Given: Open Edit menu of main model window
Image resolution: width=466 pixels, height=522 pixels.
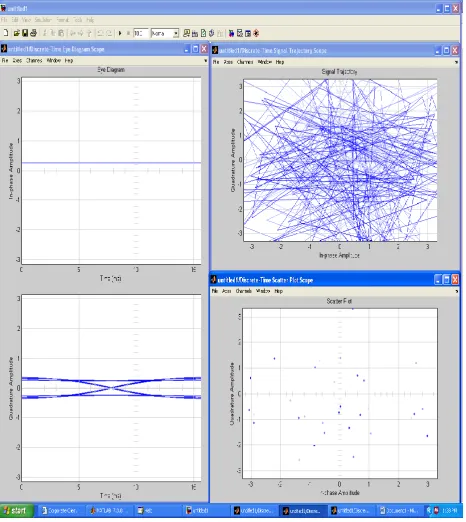Looking at the screenshot, I should 15,20.
